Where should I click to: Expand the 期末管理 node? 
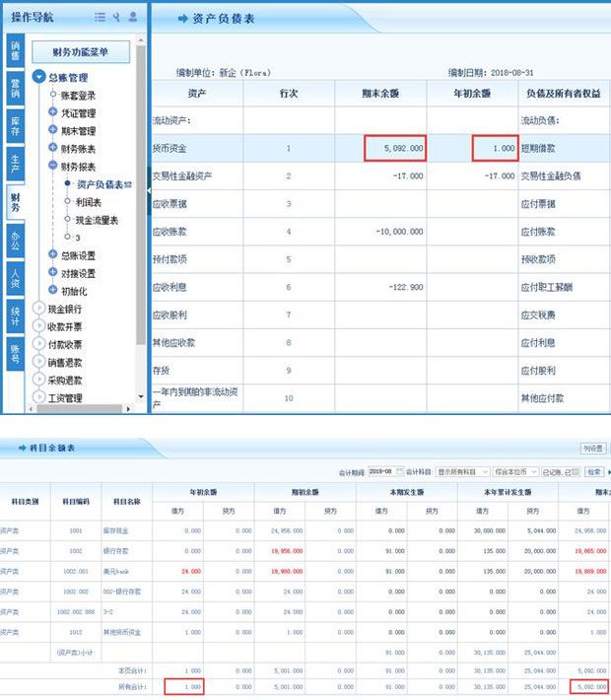click(52, 130)
